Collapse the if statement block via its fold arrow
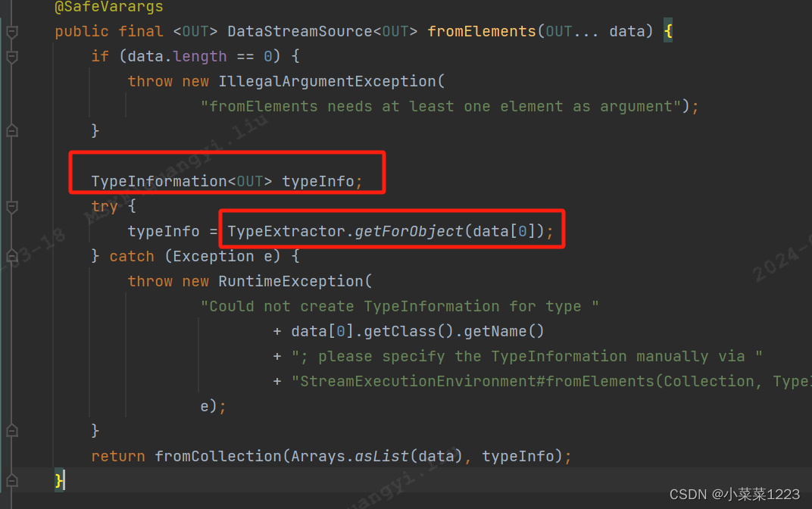Image resolution: width=812 pixels, height=509 pixels. 11,56
